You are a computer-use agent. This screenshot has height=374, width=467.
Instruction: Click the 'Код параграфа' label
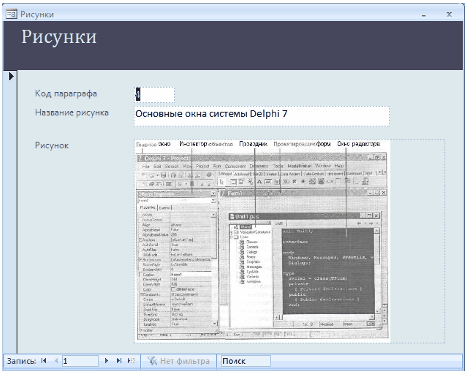click(66, 94)
